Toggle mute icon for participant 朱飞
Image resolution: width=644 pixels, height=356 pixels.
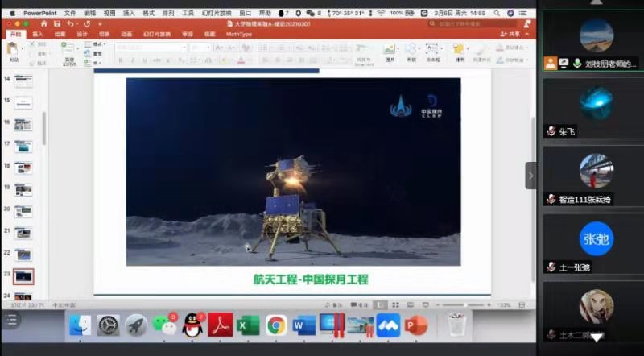tap(551, 131)
